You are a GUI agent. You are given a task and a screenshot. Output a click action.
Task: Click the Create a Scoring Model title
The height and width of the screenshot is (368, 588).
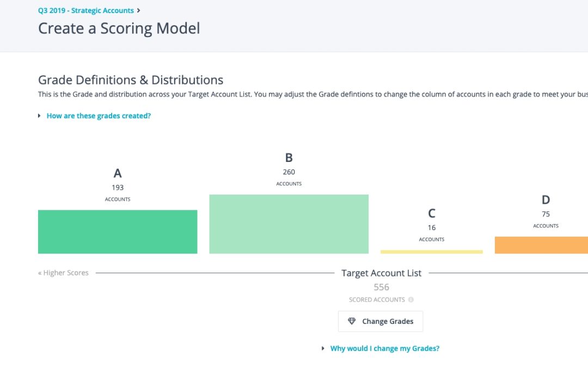point(119,28)
